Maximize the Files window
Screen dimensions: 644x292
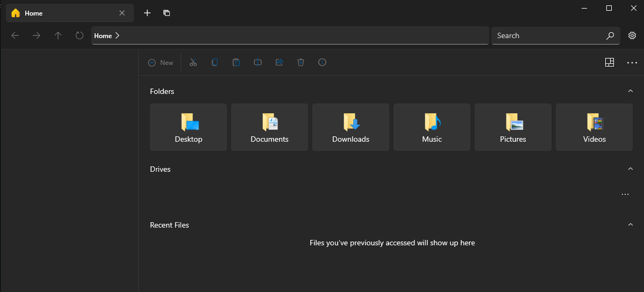(x=609, y=8)
